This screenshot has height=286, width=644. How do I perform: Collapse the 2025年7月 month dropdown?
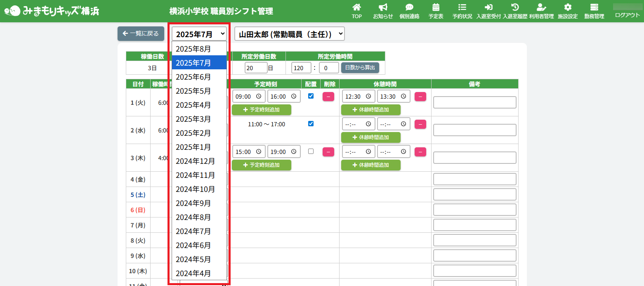(x=199, y=34)
